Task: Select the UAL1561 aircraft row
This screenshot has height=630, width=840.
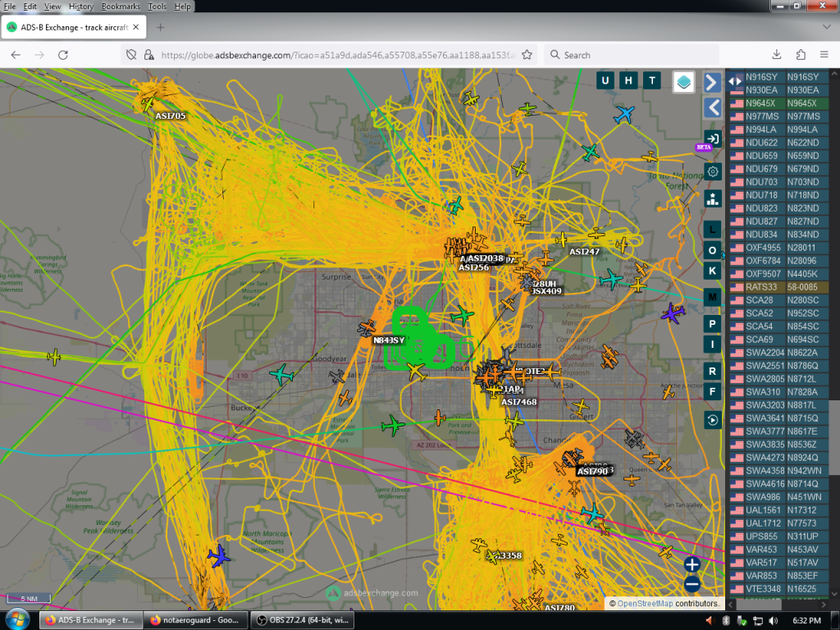Action: [779, 510]
